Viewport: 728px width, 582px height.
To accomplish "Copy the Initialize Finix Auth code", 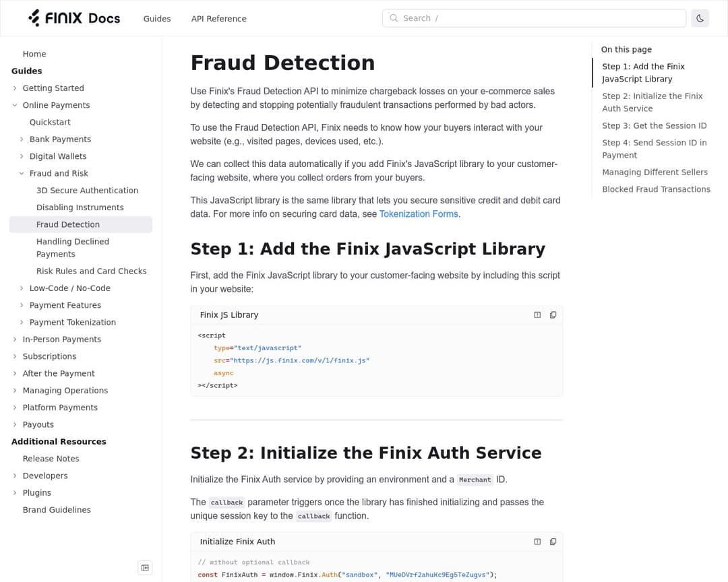I will (x=553, y=542).
